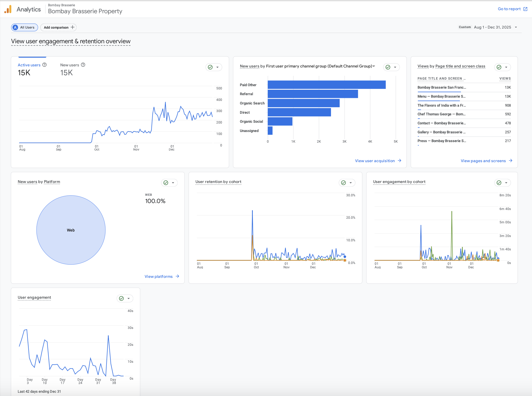Click help icon beside Active users
Image resolution: width=532 pixels, height=396 pixels.
[x=44, y=65]
